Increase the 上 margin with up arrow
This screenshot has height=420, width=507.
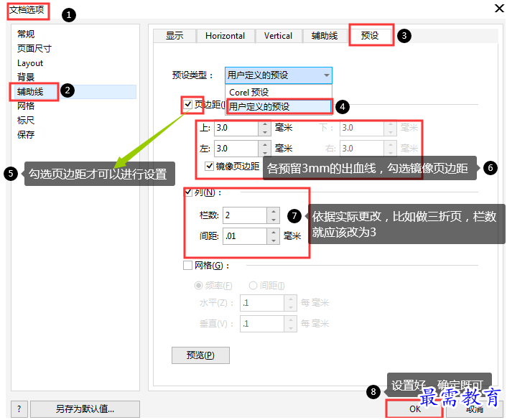(265, 124)
